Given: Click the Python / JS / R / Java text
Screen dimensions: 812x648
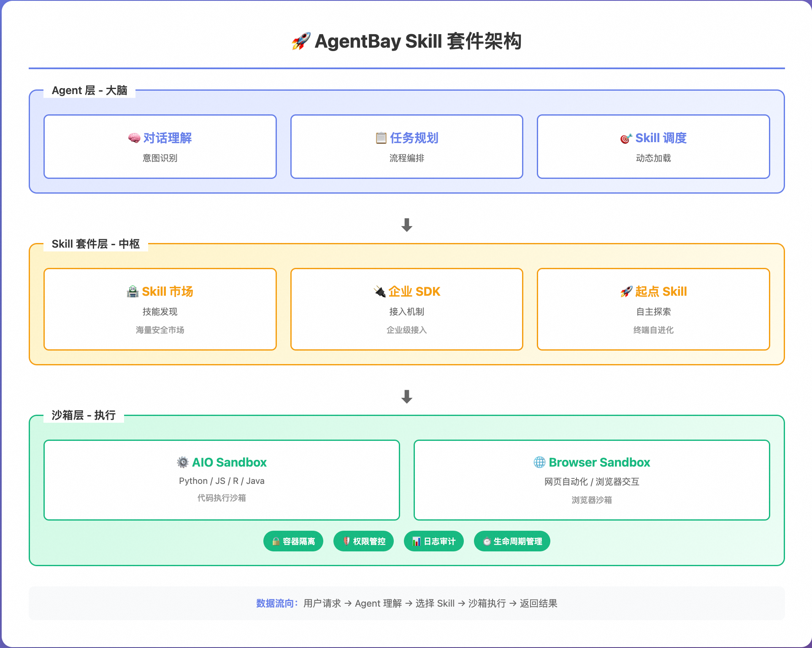Looking at the screenshot, I should click(x=222, y=481).
